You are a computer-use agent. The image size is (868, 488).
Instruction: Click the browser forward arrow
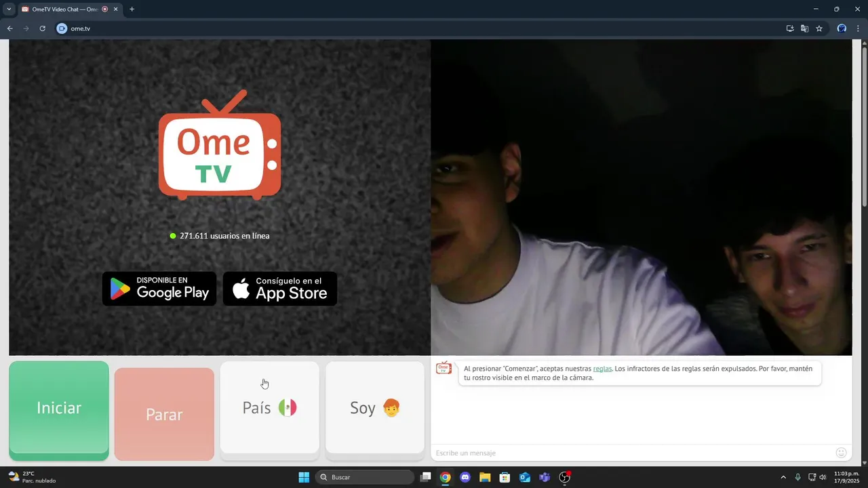[26, 28]
